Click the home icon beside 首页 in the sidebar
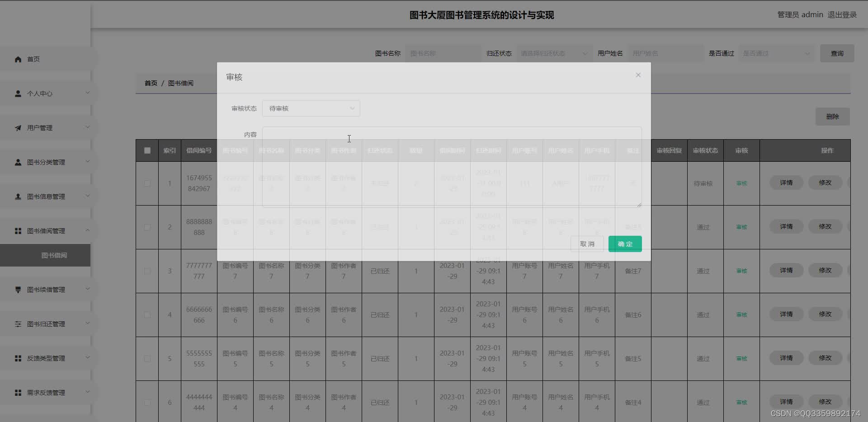Viewport: 868px width, 422px height. click(18, 59)
